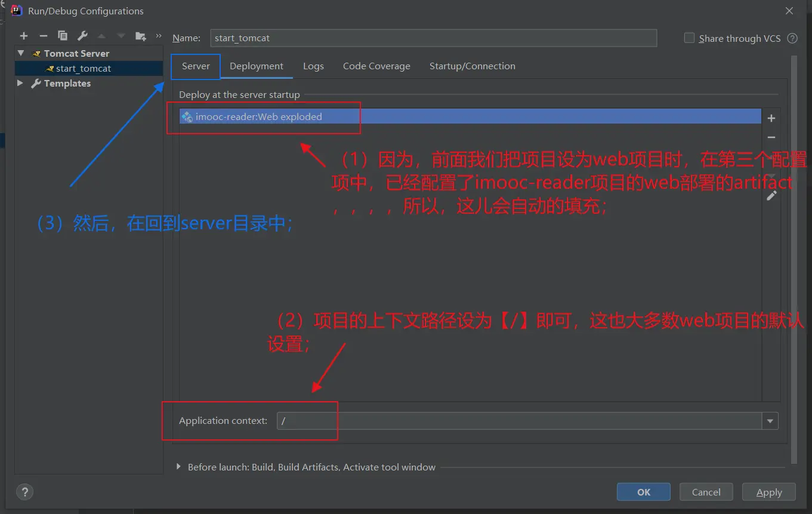Select imooc-reader:Web exploded artifact
Screen dimensions: 812x514
[258, 117]
